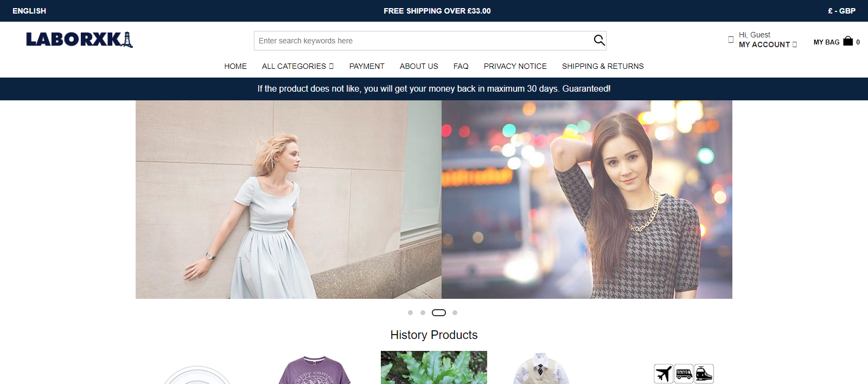Click the History Products heading
This screenshot has width=868, height=384.
(x=434, y=335)
